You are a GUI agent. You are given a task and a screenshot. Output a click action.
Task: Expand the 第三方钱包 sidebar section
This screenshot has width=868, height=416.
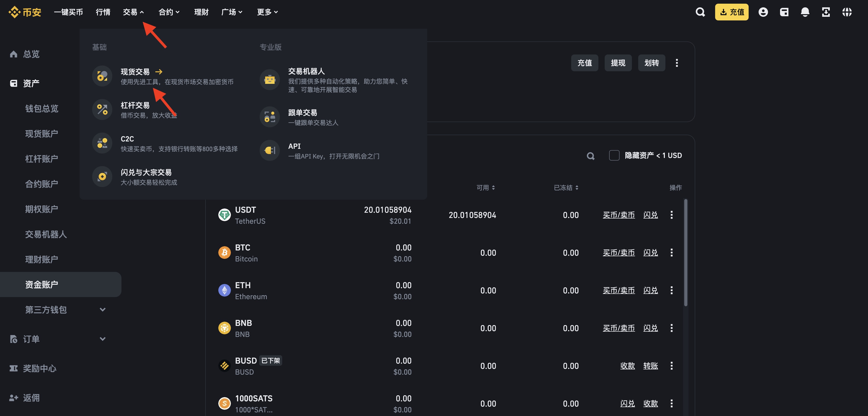click(102, 309)
